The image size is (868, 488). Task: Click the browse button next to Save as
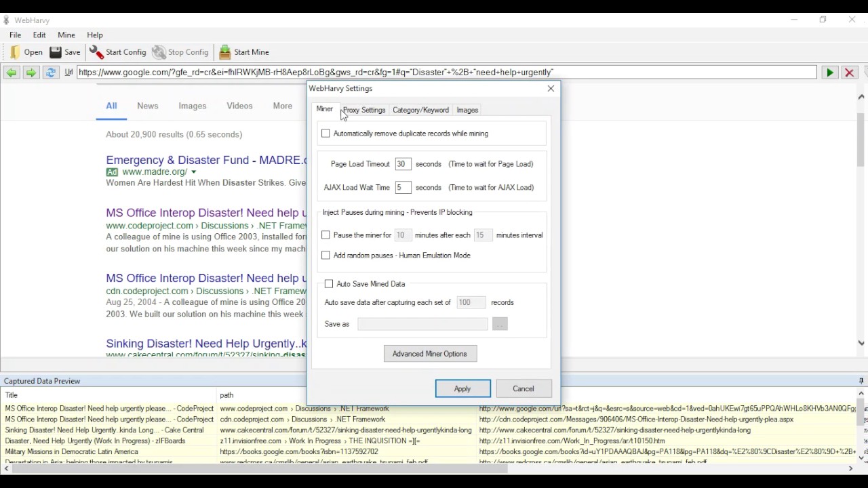[500, 324]
